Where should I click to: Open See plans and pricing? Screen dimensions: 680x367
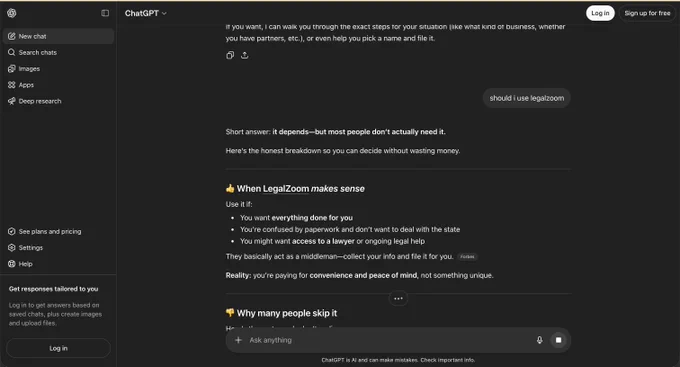point(58,232)
